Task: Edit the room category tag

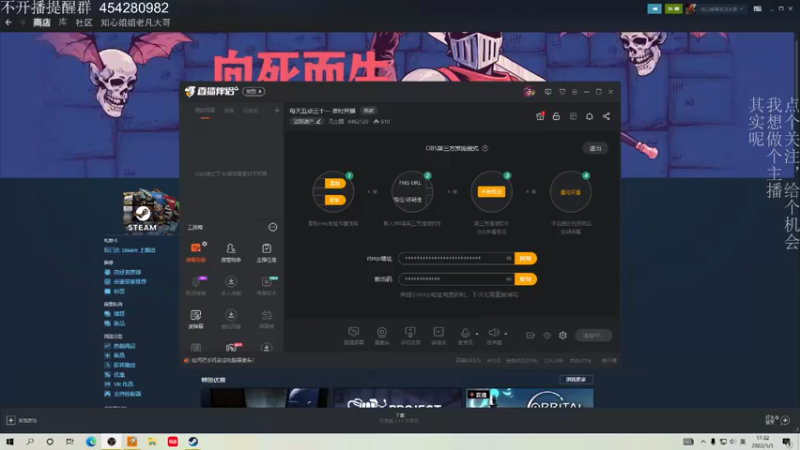Action: pos(307,121)
